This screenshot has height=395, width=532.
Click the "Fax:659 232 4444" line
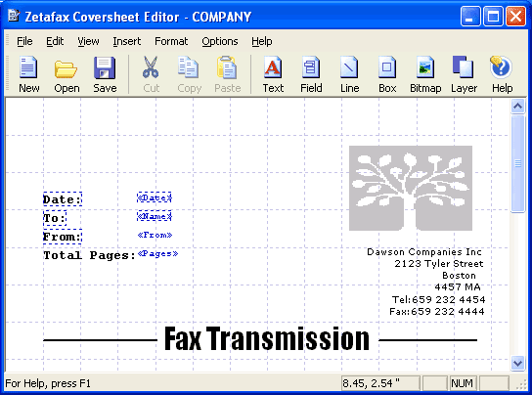[x=437, y=312]
